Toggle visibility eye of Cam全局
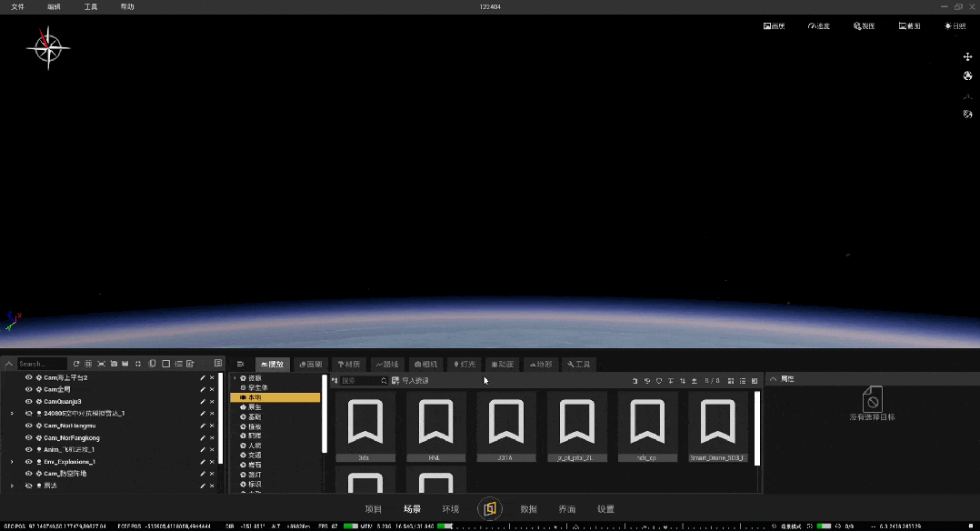980x531 pixels. 28,389
